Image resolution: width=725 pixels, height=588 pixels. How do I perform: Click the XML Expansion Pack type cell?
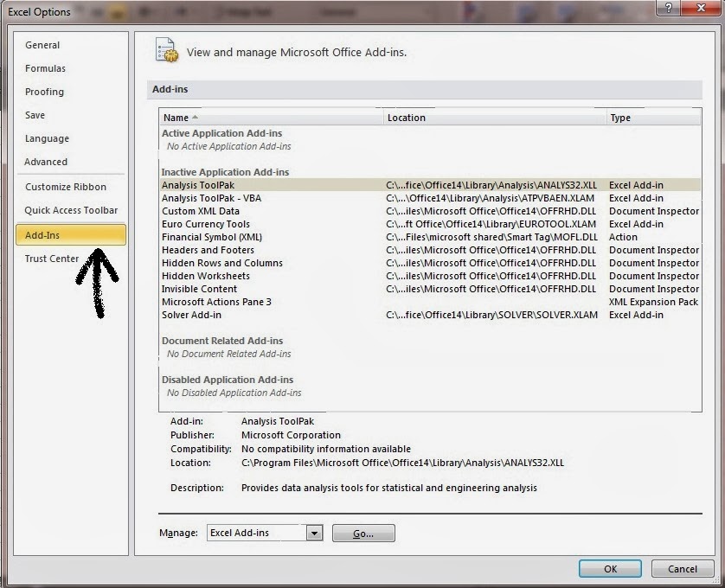point(653,302)
